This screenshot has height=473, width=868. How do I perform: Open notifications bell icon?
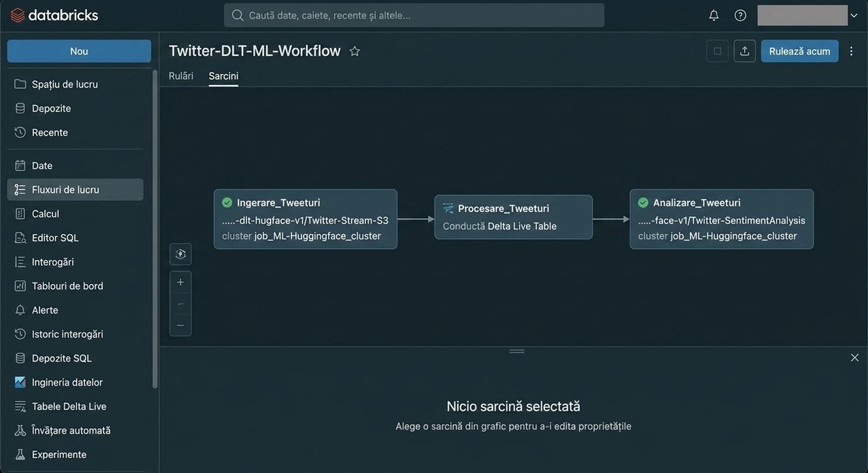pyautogui.click(x=714, y=15)
